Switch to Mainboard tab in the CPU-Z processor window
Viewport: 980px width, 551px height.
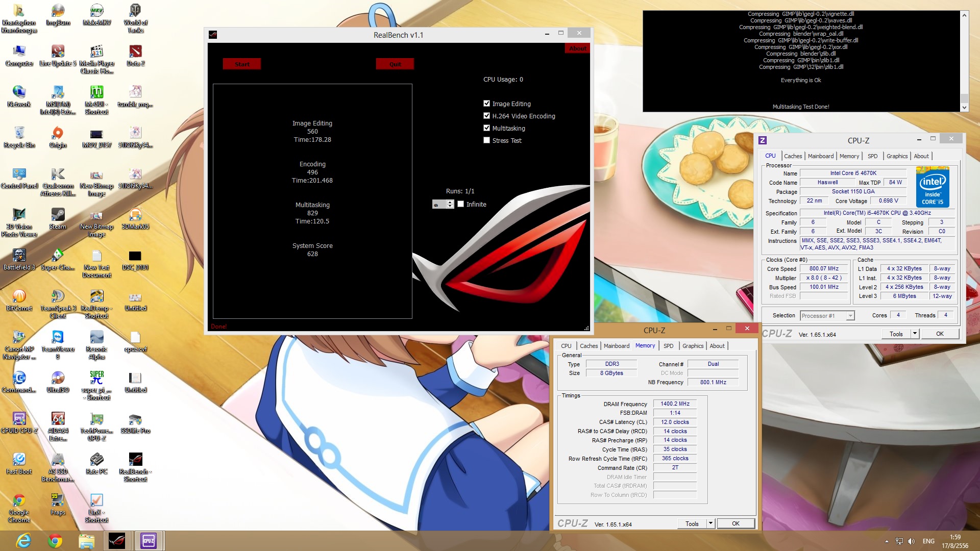(x=820, y=156)
